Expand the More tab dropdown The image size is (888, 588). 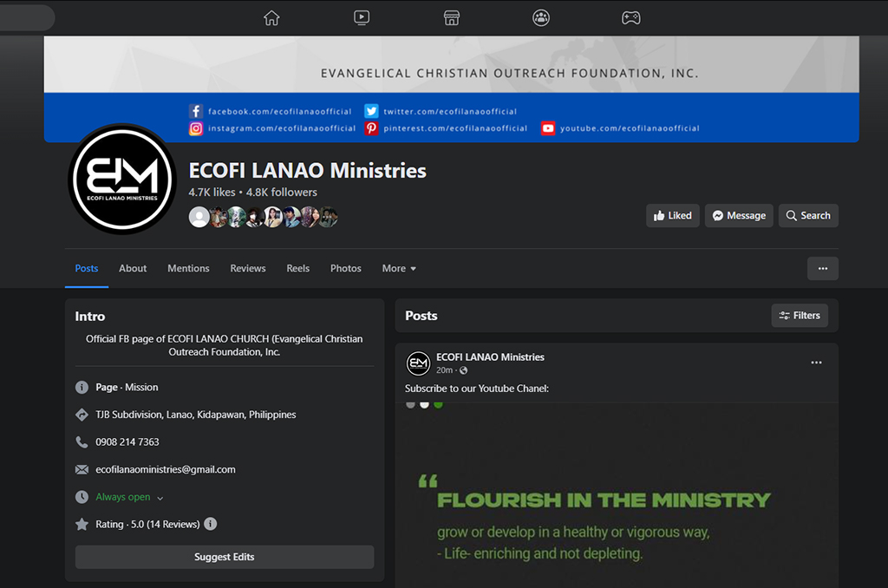click(399, 269)
